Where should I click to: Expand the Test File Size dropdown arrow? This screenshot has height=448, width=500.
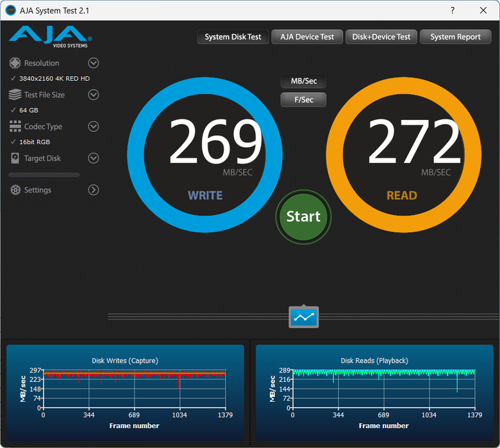pos(94,95)
